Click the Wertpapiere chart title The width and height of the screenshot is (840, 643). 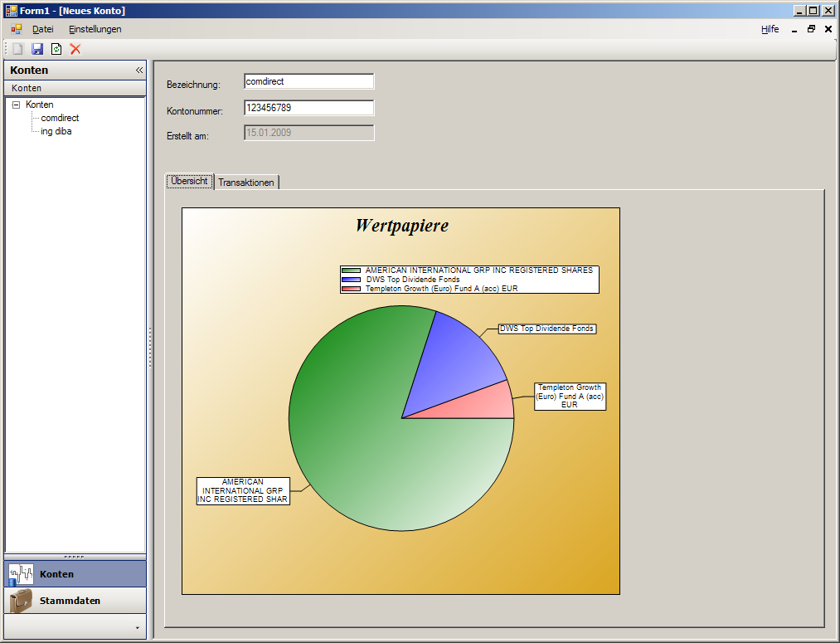point(402,226)
